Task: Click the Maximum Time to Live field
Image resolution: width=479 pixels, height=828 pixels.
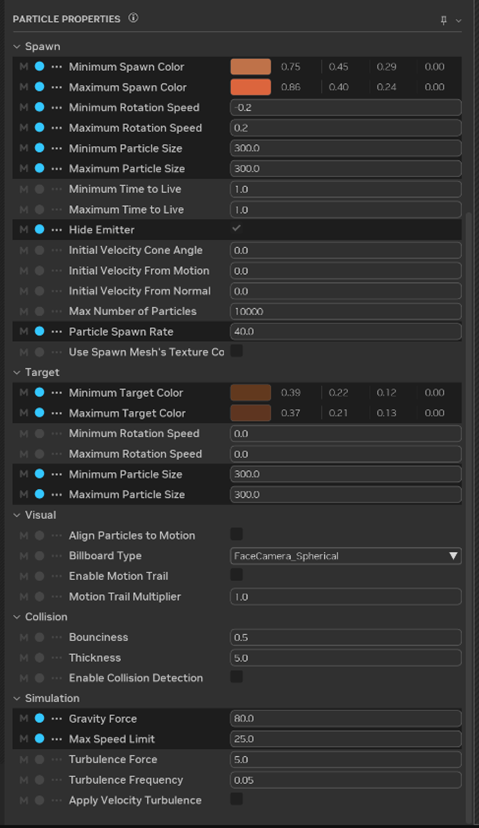Action: (346, 210)
